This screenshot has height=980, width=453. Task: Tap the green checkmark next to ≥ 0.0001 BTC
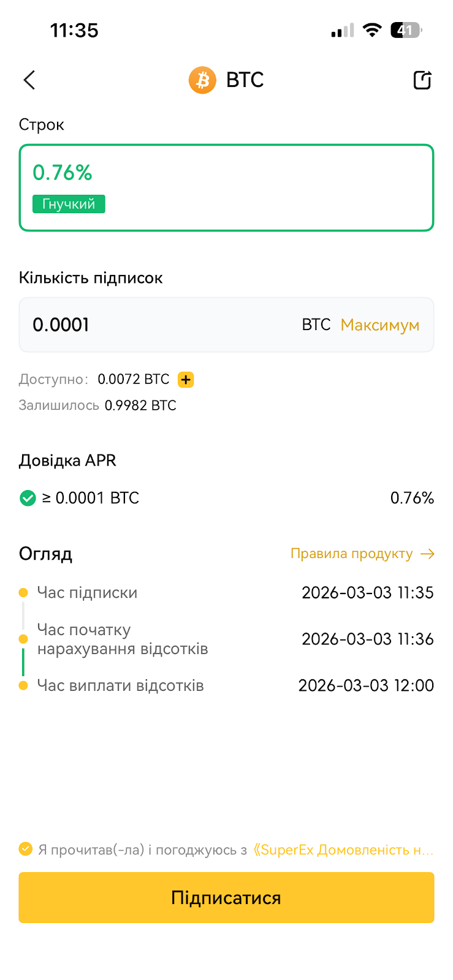(28, 498)
